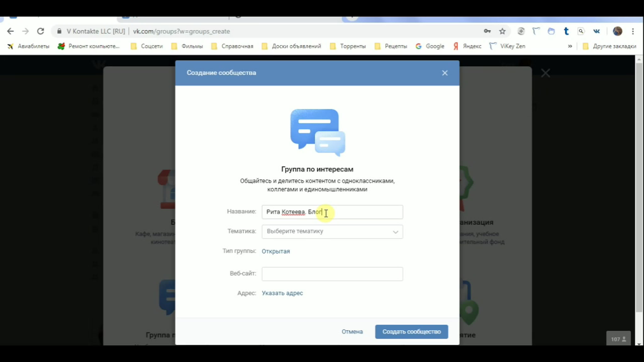Open the Ремонт компьюте... bookmark
Screen dimensions: 644x362
coord(89,46)
